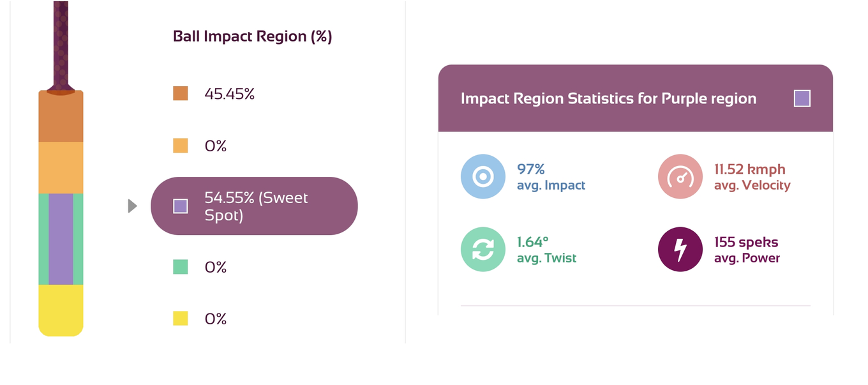Click the gray arrow beside Sweet Spot row
The width and height of the screenshot is (868, 385).
point(133,206)
